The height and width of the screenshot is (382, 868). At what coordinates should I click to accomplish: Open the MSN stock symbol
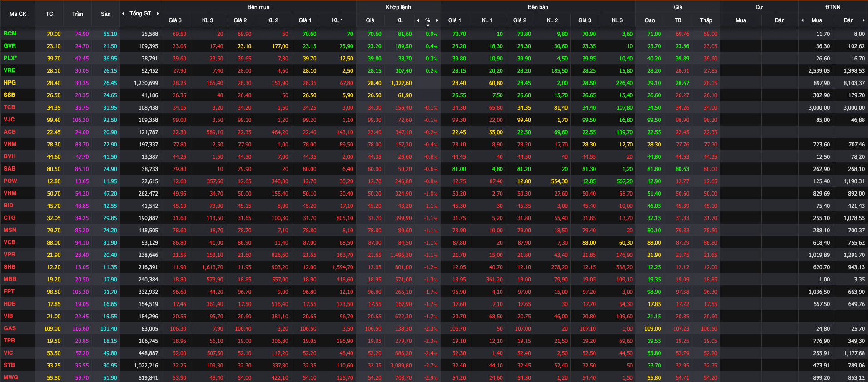coord(10,230)
